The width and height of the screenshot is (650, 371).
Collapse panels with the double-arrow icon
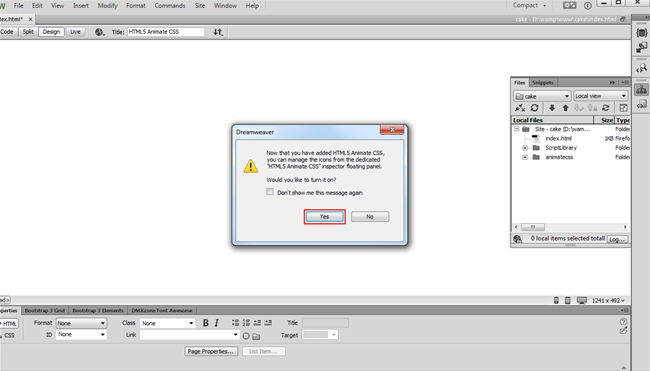612,82
